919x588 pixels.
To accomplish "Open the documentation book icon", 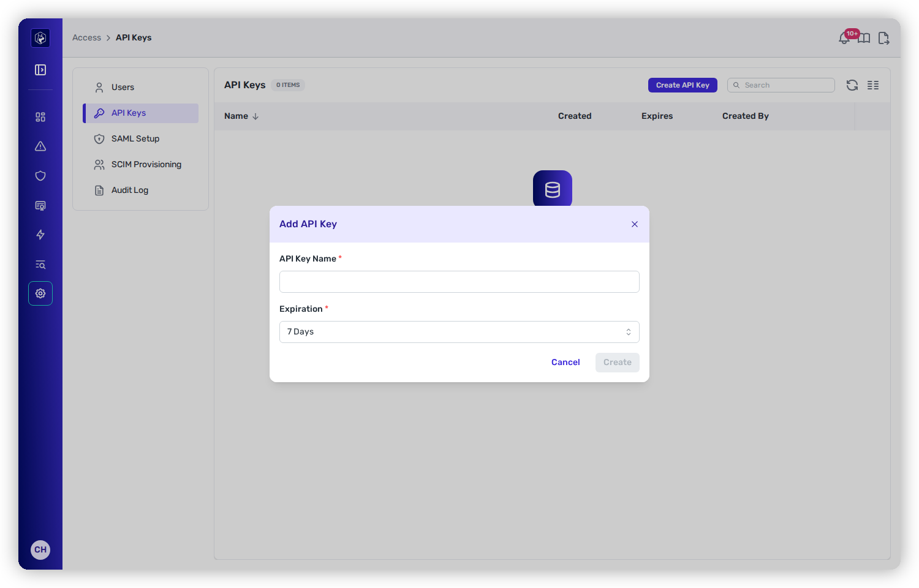I will pyautogui.click(x=864, y=38).
